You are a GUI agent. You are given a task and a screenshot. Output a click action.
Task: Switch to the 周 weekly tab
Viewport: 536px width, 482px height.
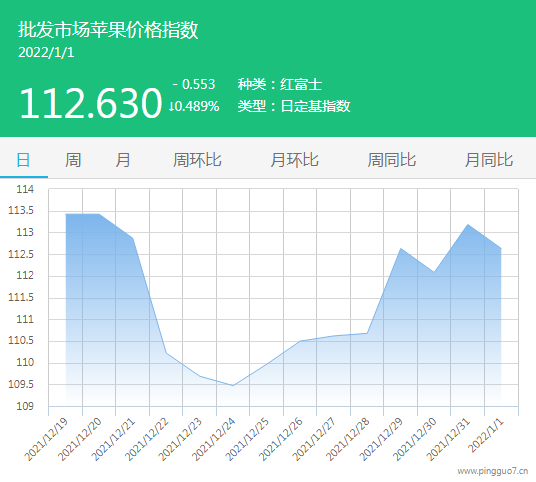pos(73,160)
